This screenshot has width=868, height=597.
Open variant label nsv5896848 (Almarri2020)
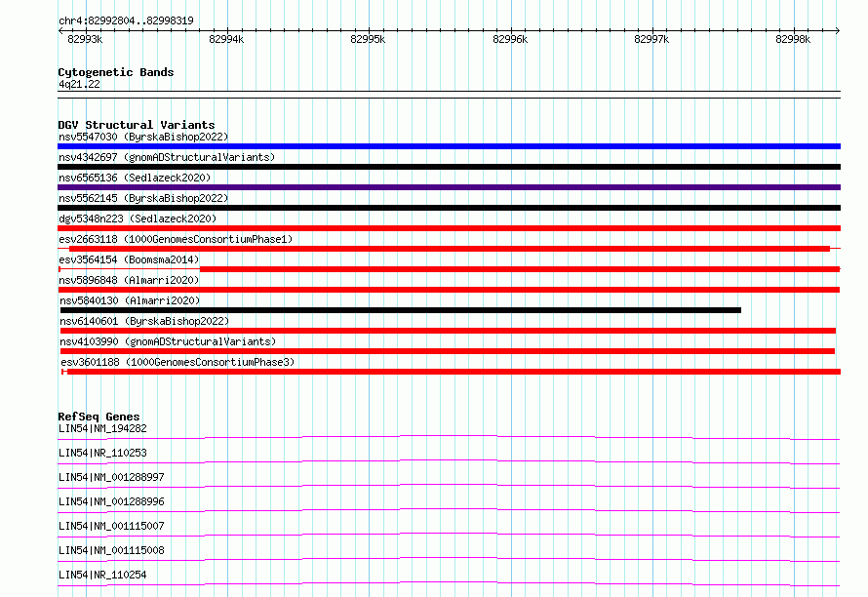coord(129,280)
